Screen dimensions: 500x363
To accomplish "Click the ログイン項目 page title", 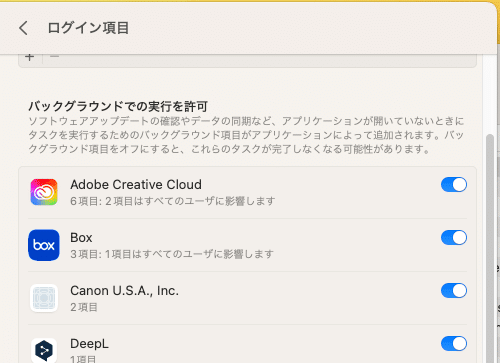I will pos(88,28).
